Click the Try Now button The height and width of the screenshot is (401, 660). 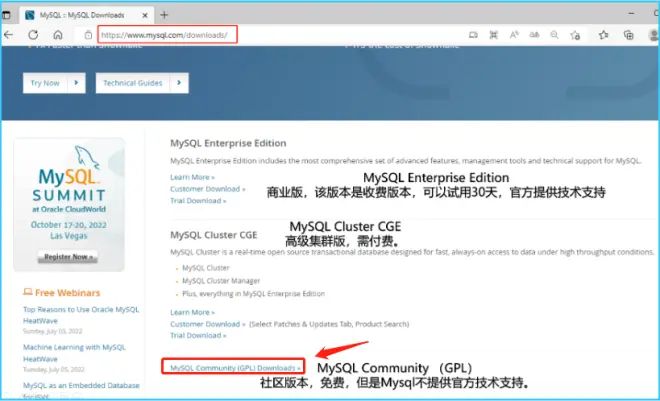click(x=45, y=83)
